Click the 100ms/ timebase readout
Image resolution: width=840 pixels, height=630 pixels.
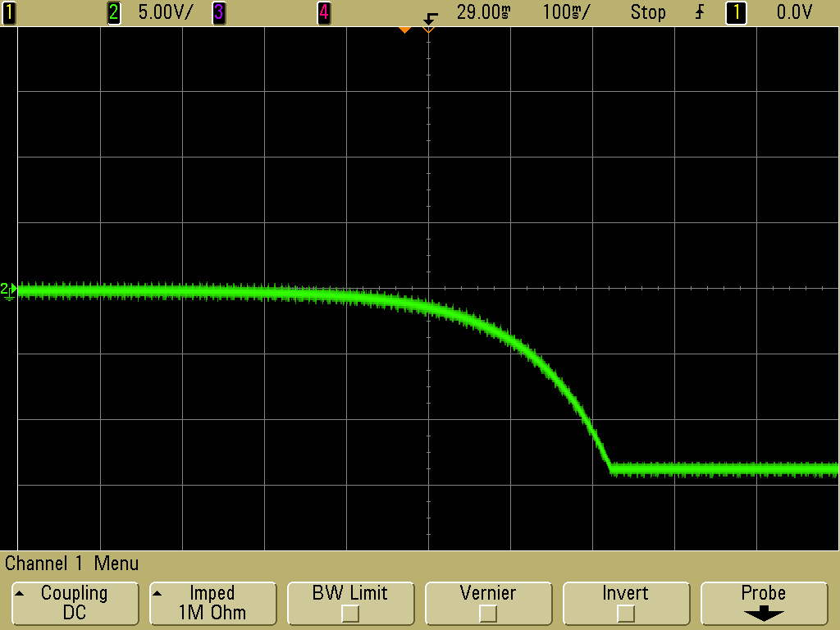(566, 12)
